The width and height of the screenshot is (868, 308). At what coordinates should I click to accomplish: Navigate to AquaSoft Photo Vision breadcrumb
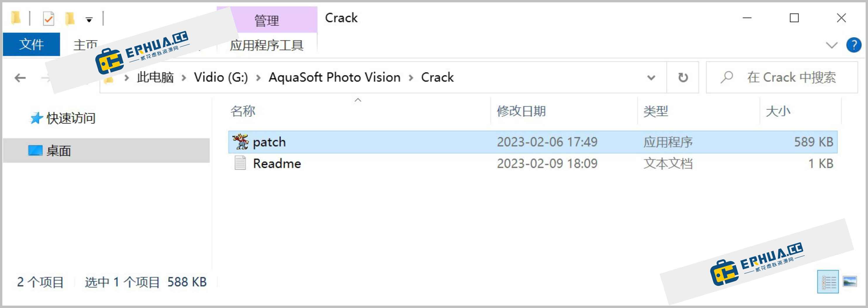pos(334,77)
